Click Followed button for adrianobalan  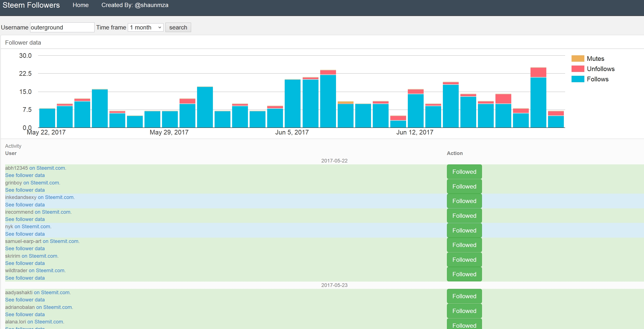(x=464, y=311)
